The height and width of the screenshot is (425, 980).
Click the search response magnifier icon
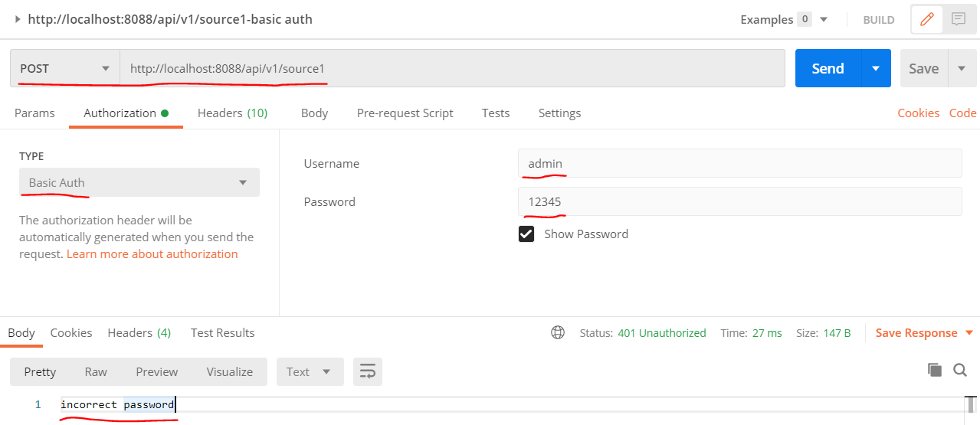point(960,371)
